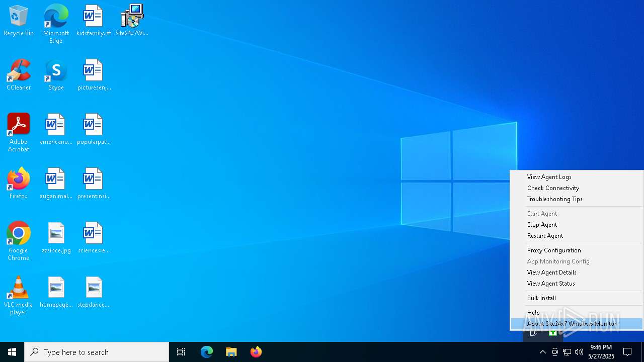Open the Adobe Acrobat desktop shortcut
644x362 pixels.
(19, 133)
